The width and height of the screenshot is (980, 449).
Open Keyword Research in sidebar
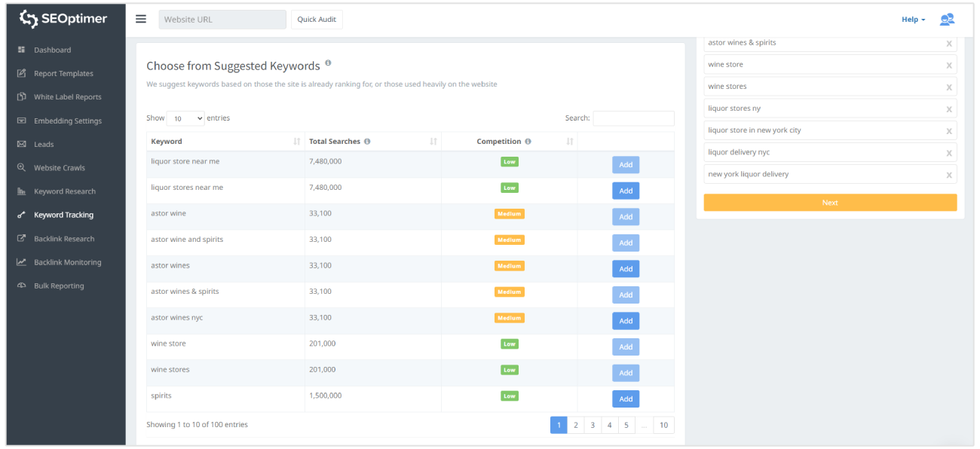click(x=64, y=191)
